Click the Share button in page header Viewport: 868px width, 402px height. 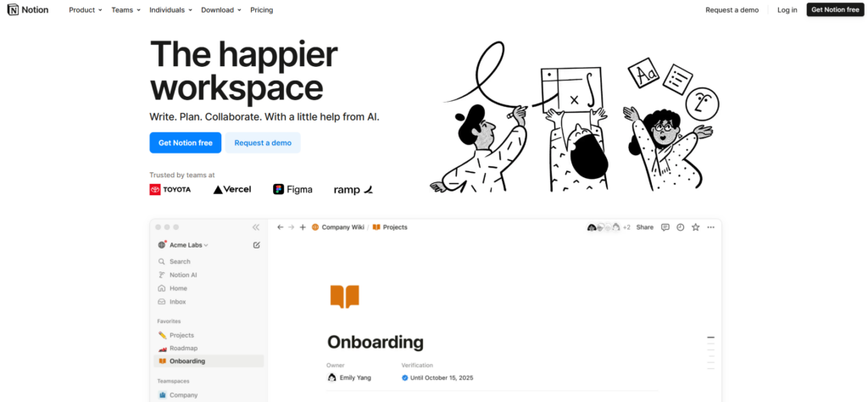tap(645, 227)
